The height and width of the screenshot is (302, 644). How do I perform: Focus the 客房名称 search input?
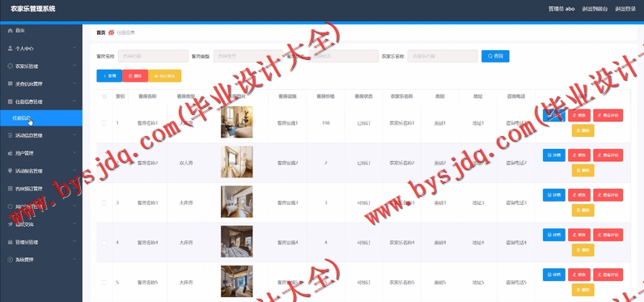(153, 57)
